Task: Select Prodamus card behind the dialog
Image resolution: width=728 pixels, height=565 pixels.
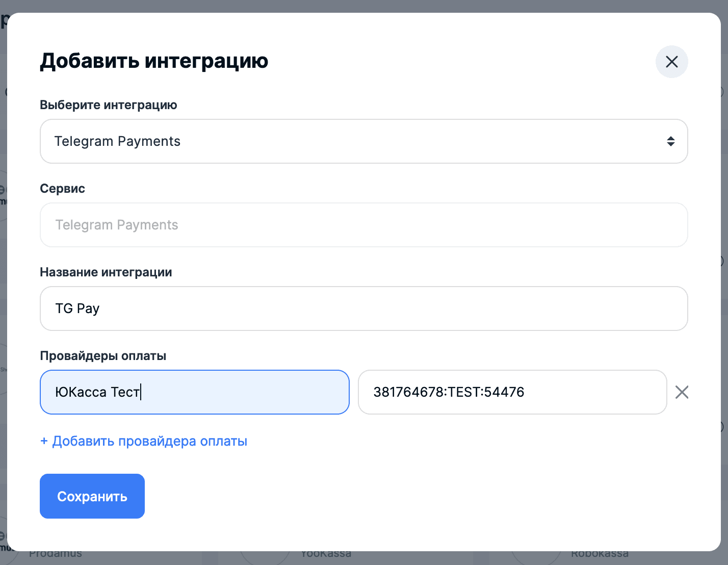Action: (x=56, y=555)
